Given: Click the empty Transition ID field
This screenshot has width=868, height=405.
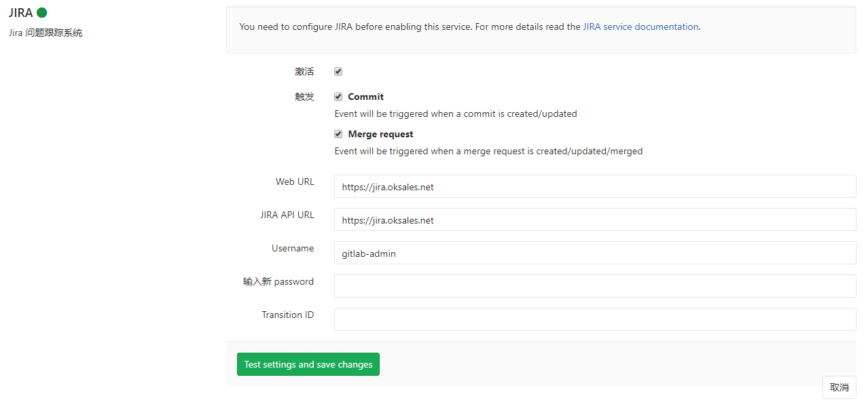Looking at the screenshot, I should (x=594, y=319).
